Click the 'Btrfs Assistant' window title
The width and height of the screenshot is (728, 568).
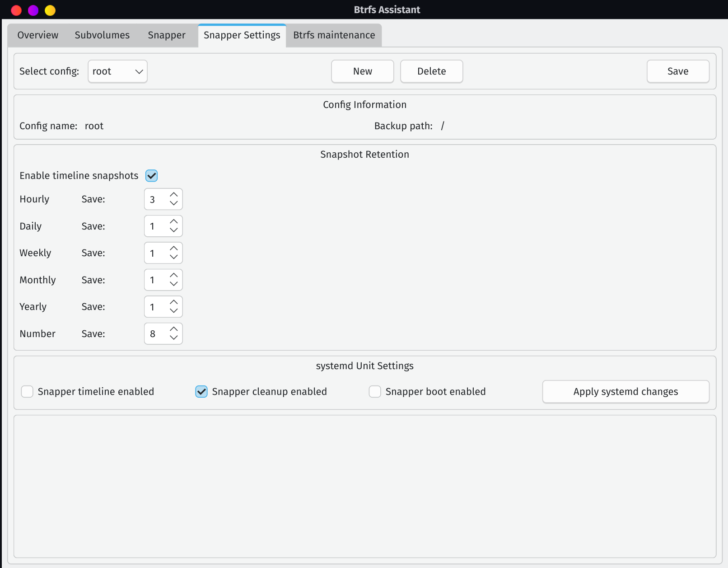click(x=387, y=10)
